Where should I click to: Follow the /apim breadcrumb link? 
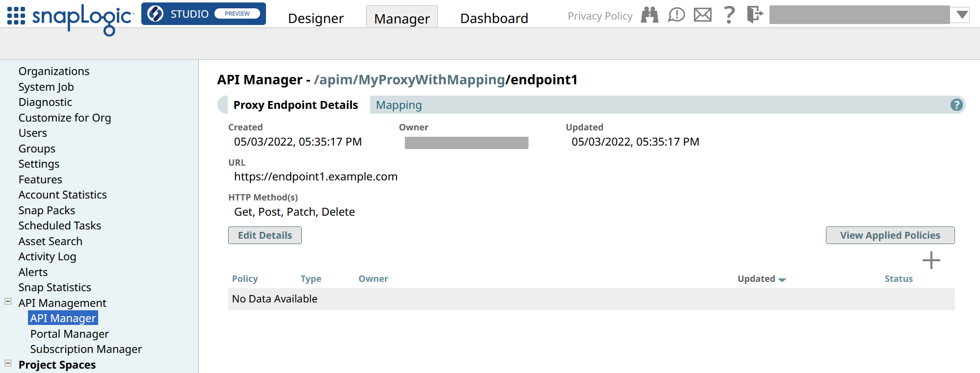click(x=333, y=79)
